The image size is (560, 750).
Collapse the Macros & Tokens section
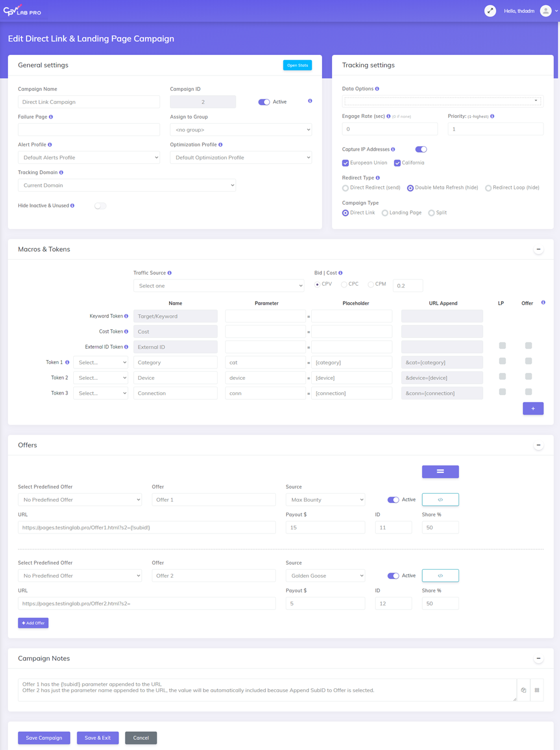click(x=538, y=249)
